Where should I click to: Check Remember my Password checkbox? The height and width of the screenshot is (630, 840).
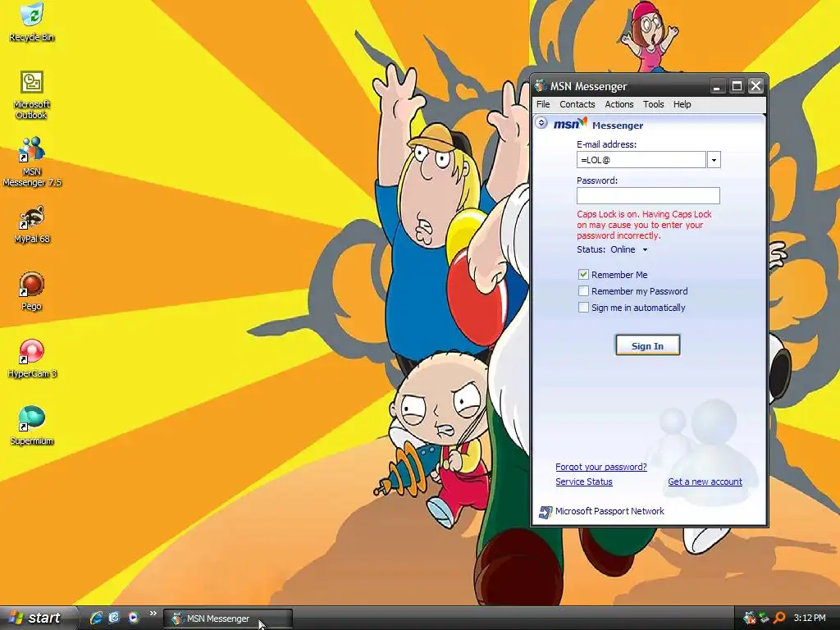point(583,291)
